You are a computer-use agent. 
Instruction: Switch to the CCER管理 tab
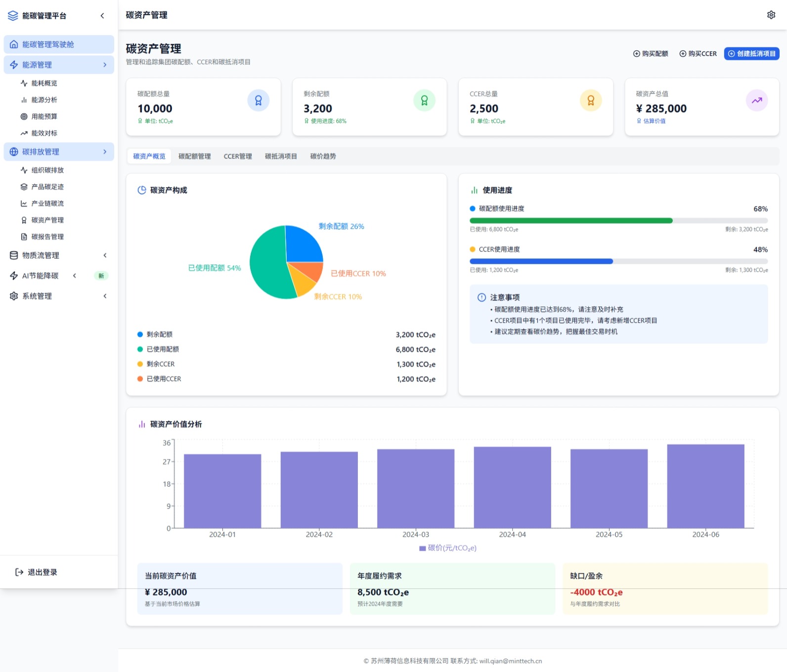point(238,156)
